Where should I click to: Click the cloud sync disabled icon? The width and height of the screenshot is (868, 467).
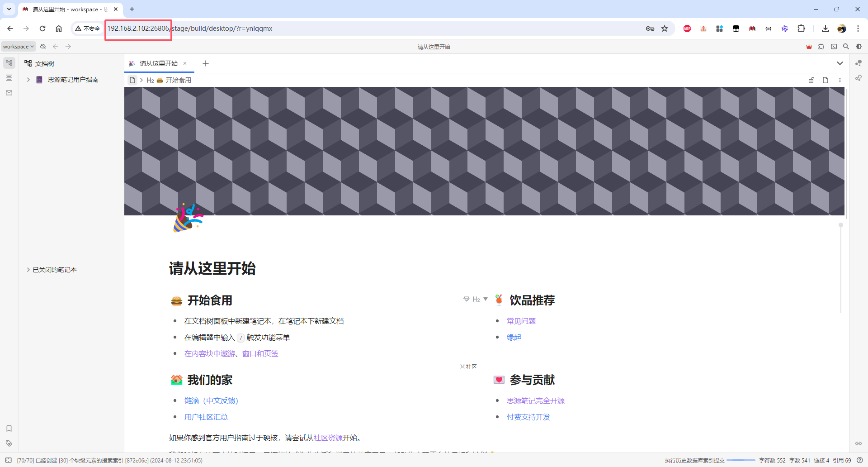43,47
